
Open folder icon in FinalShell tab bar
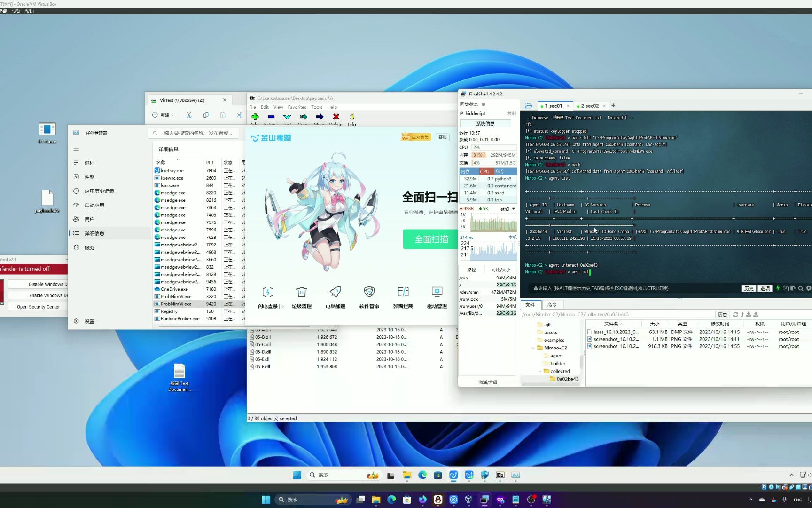(x=529, y=106)
